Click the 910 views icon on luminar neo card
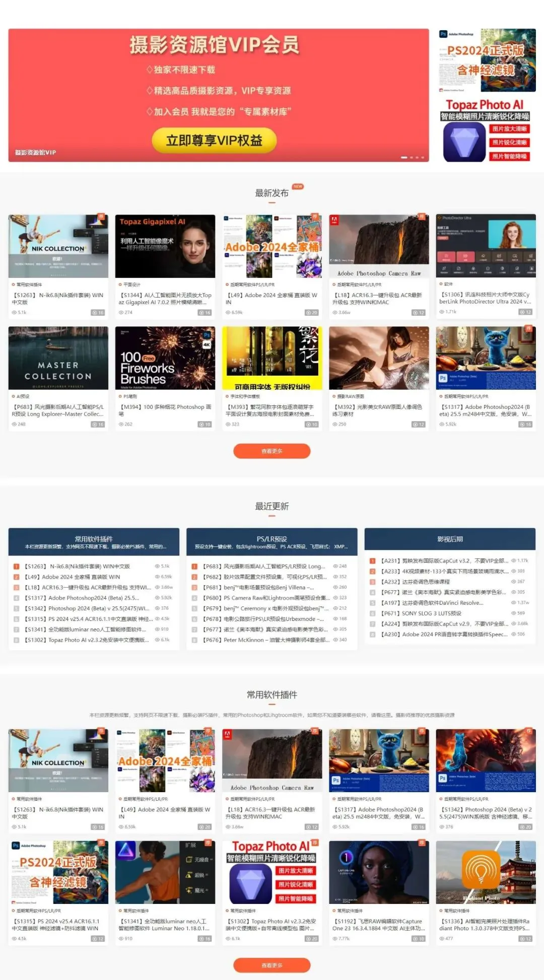544x980 pixels. tap(121, 939)
